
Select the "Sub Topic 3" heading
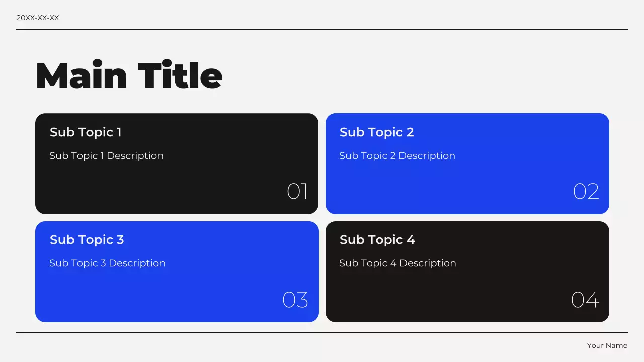point(87,240)
